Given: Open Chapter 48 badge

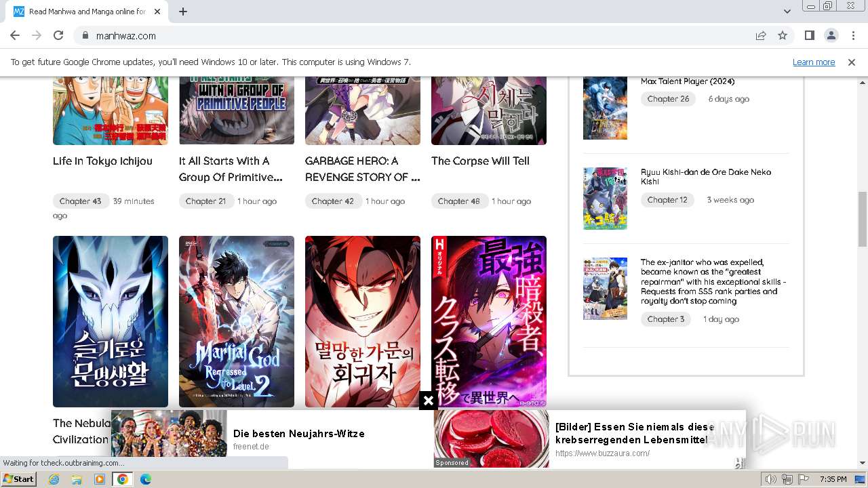Looking at the screenshot, I should (x=458, y=201).
